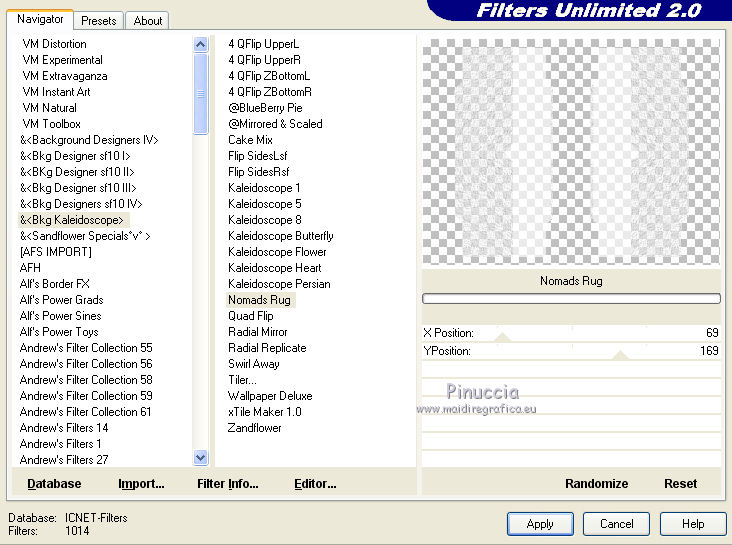This screenshot has height=545, width=732.
Task: Choose the Radial Mirror filter
Action: (x=258, y=332)
